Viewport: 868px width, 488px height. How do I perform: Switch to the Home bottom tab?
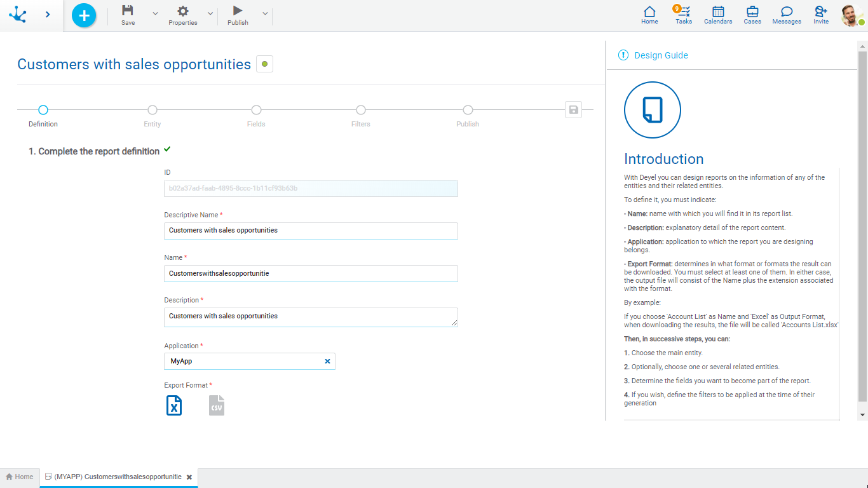[20, 477]
